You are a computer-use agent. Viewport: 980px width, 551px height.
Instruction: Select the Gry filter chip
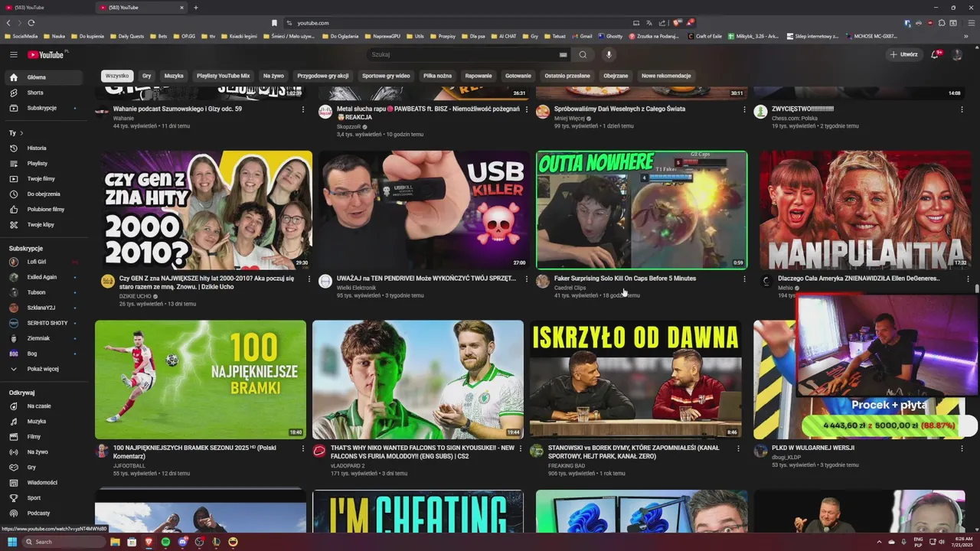coord(146,76)
